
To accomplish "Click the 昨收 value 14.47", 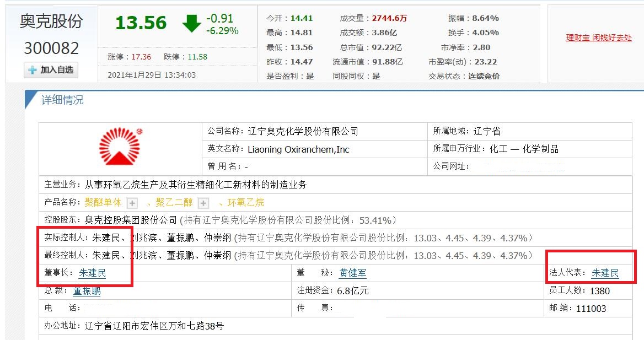I will [x=302, y=62].
